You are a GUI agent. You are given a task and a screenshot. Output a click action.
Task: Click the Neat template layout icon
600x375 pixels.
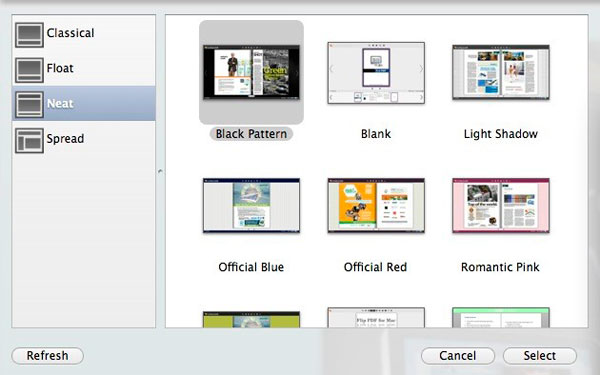coord(29,104)
